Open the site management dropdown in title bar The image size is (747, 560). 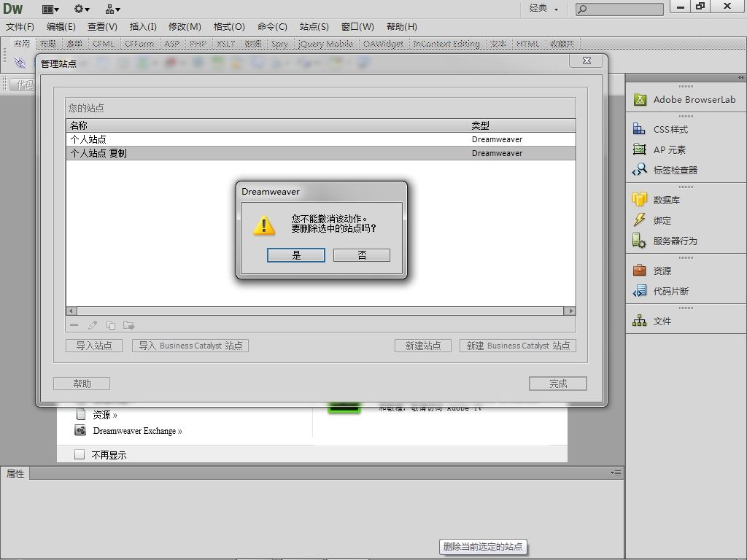pyautogui.click(x=113, y=9)
